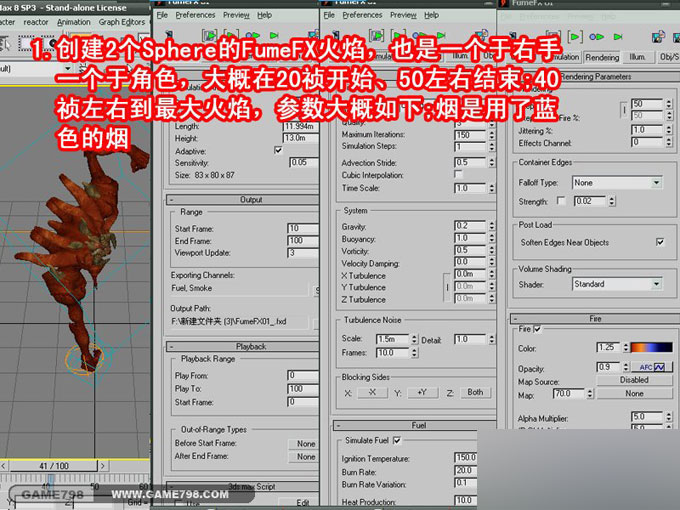Click play-to-bar icon in middle FumeFX toolbar
680x510 pixels.
click(441, 36)
